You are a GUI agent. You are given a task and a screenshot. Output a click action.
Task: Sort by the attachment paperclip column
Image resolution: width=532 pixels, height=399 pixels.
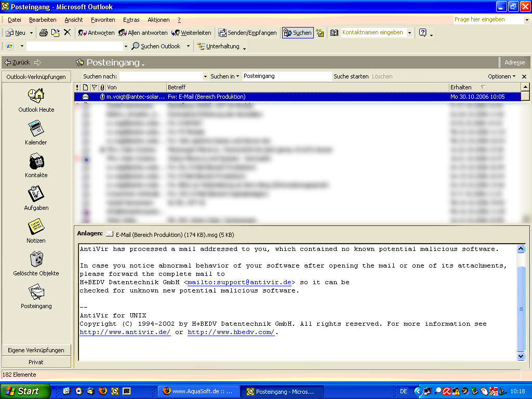102,87
